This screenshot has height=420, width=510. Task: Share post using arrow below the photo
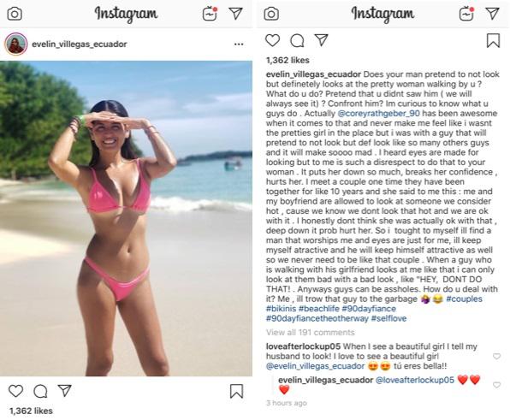click(x=65, y=390)
